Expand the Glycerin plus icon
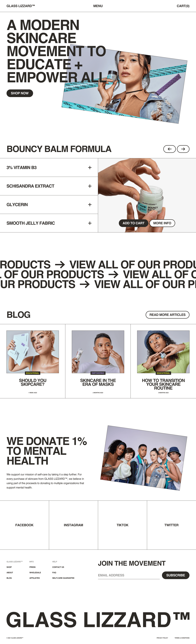The image size is (196, 644). click(x=90, y=204)
